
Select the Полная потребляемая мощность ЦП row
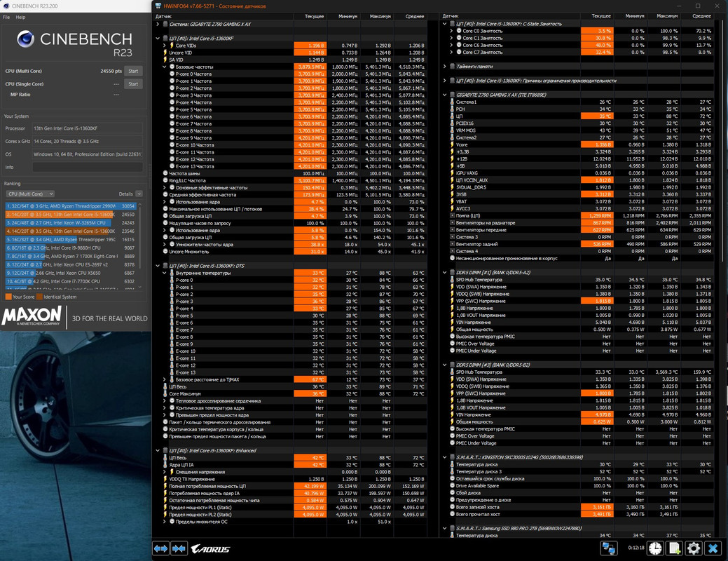(291, 486)
